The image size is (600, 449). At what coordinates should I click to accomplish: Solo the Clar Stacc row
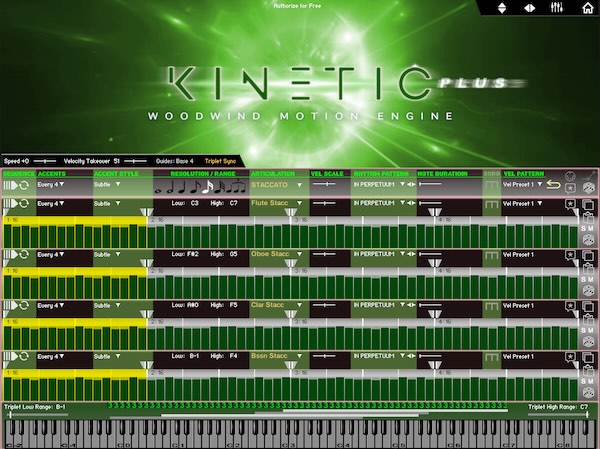(584, 330)
